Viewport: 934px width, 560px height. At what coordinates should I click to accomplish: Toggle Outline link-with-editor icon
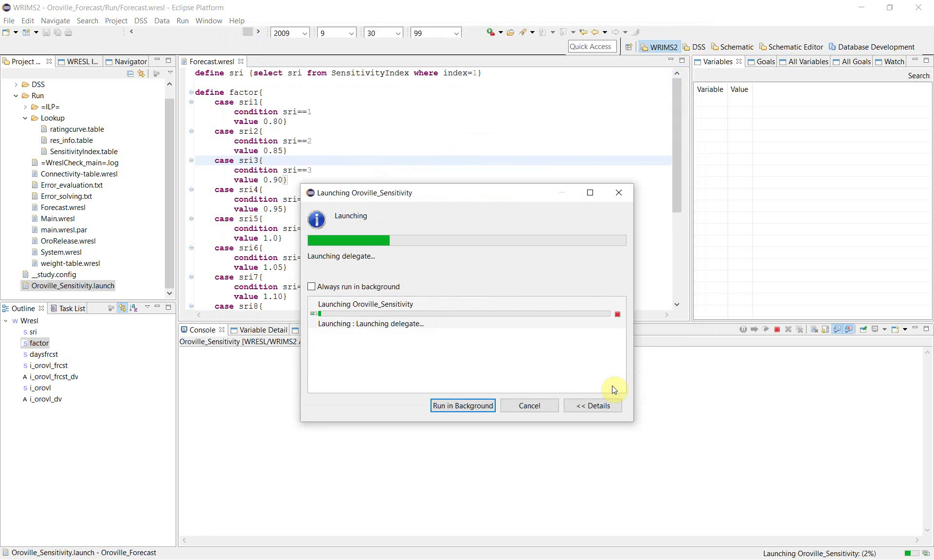point(122,308)
